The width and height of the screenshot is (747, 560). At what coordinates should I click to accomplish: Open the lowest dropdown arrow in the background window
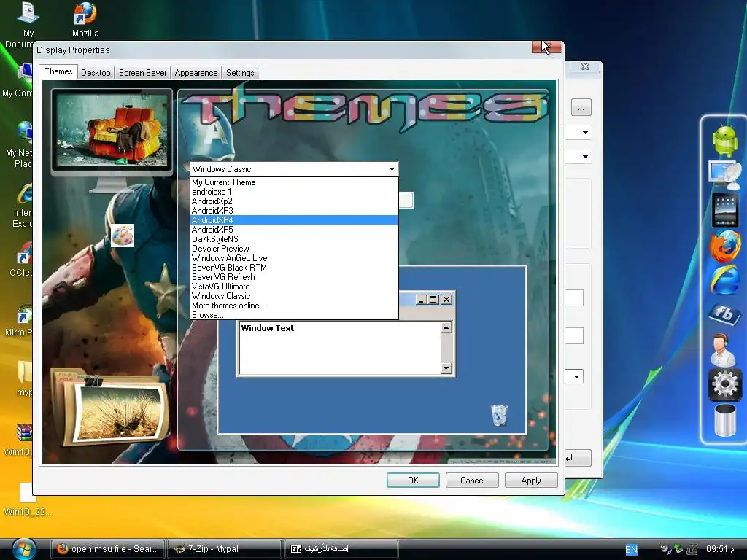click(x=576, y=377)
